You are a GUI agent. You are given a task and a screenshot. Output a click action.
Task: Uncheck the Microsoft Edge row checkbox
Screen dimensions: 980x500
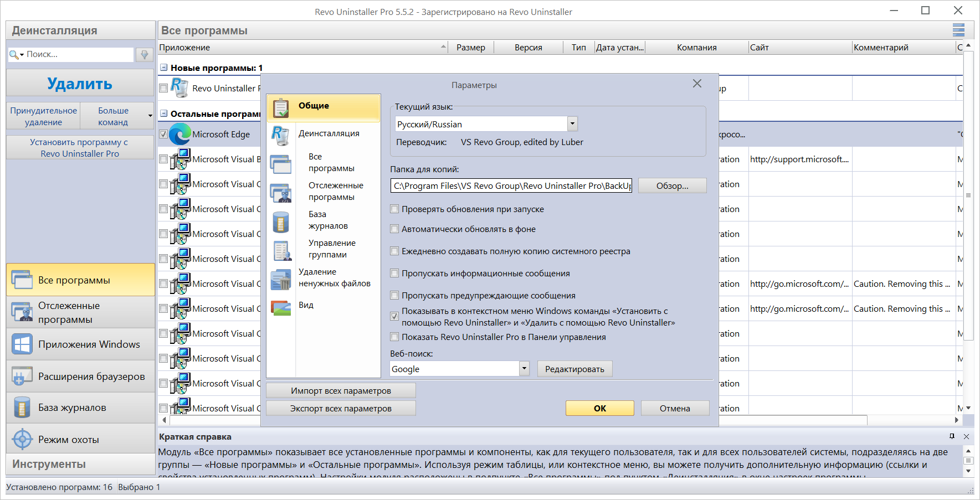click(163, 134)
